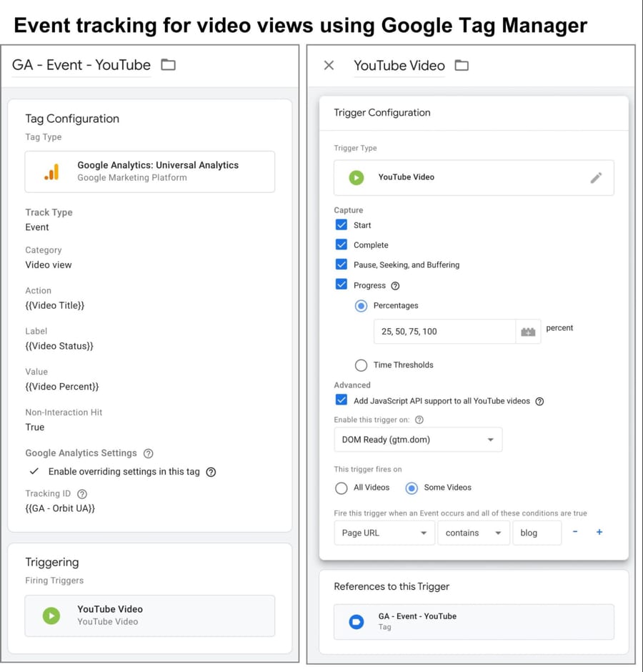643x672 pixels.
Task: Toggle Enable overriding settings in this tag
Action: (34, 471)
